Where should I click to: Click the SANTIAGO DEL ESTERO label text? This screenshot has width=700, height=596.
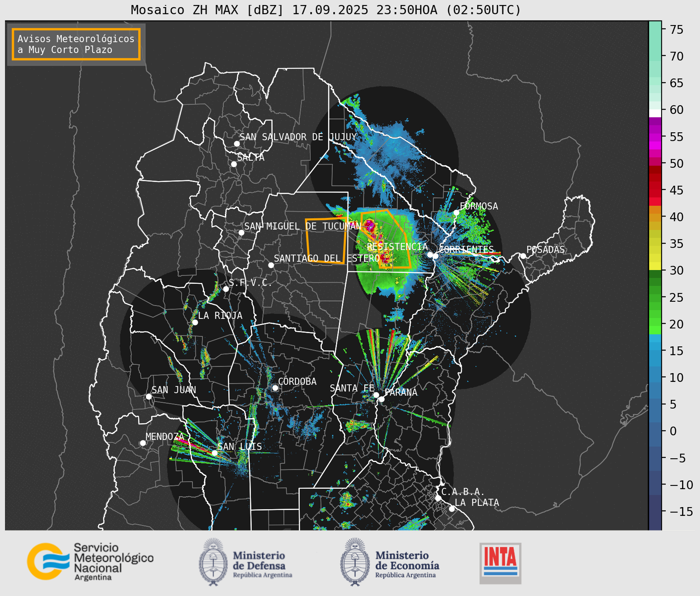click(x=327, y=258)
